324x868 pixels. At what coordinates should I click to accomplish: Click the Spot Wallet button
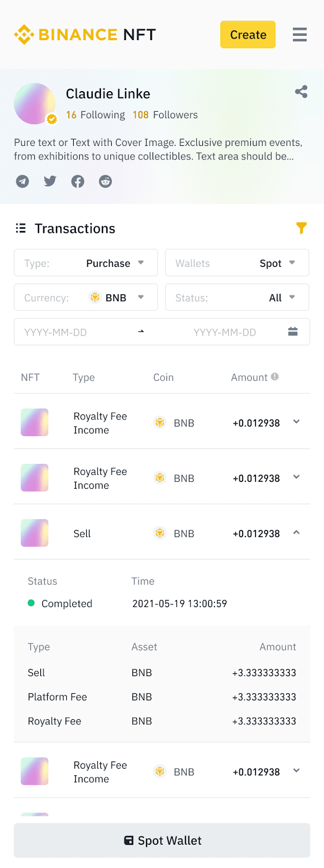tap(162, 840)
